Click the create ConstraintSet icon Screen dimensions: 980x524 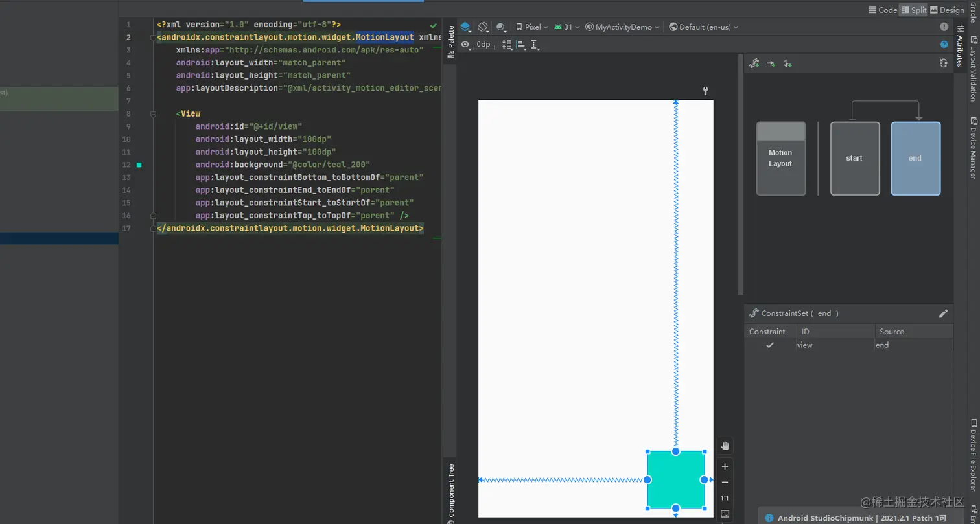754,63
